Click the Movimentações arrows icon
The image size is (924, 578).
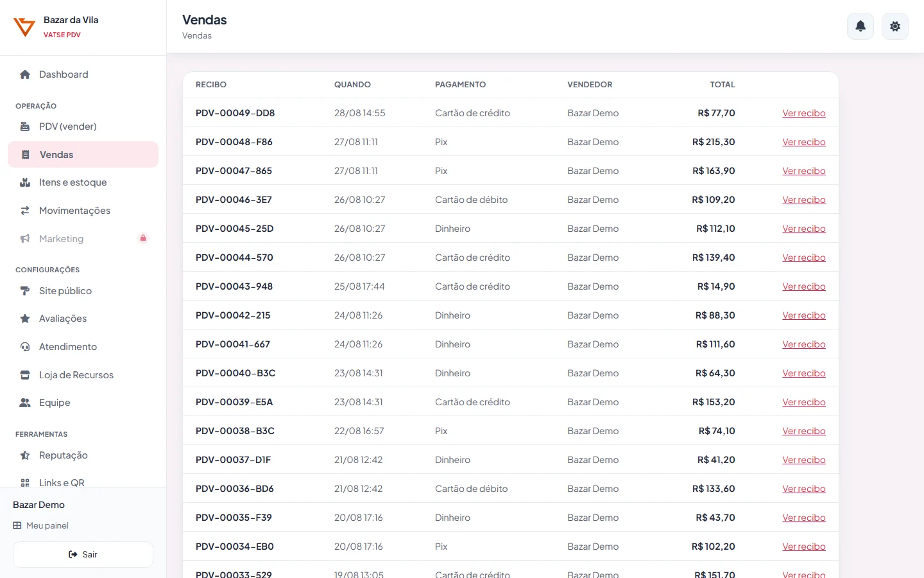coord(25,211)
